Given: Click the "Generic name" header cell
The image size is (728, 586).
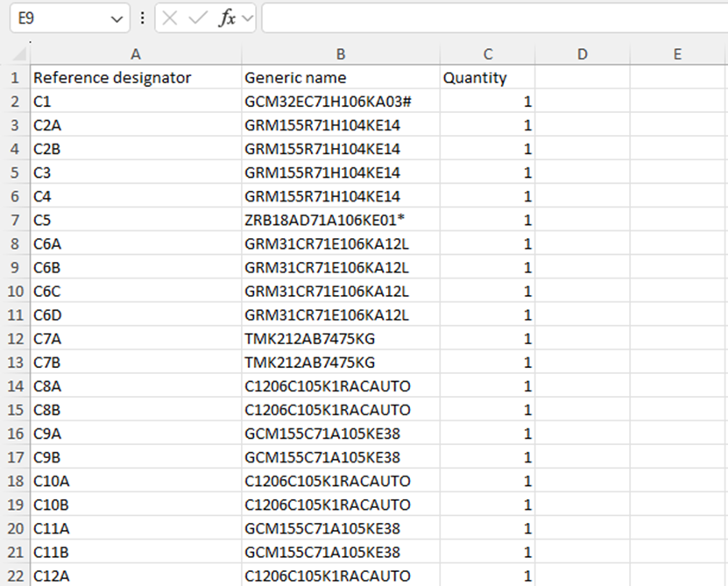Looking at the screenshot, I should [x=341, y=78].
